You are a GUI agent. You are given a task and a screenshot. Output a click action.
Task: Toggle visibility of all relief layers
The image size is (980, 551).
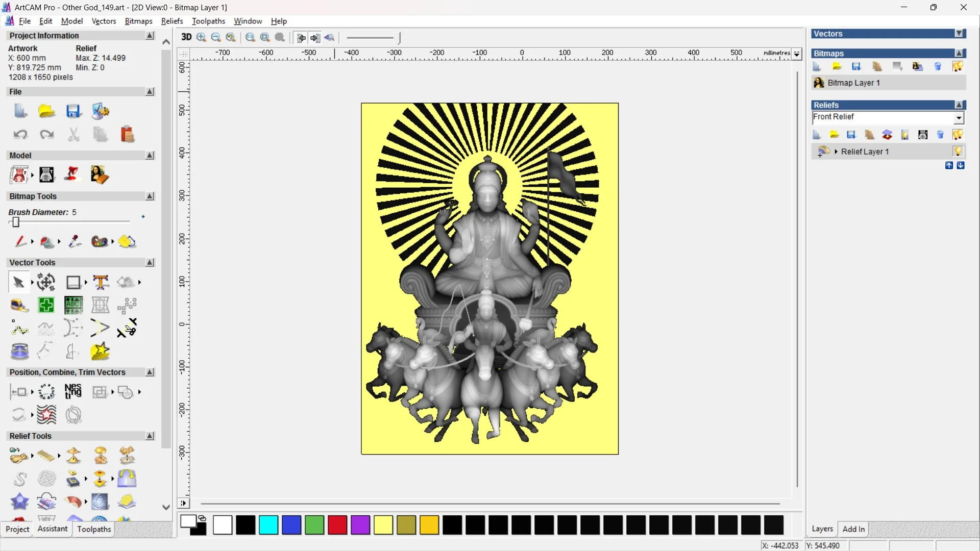coord(958,134)
